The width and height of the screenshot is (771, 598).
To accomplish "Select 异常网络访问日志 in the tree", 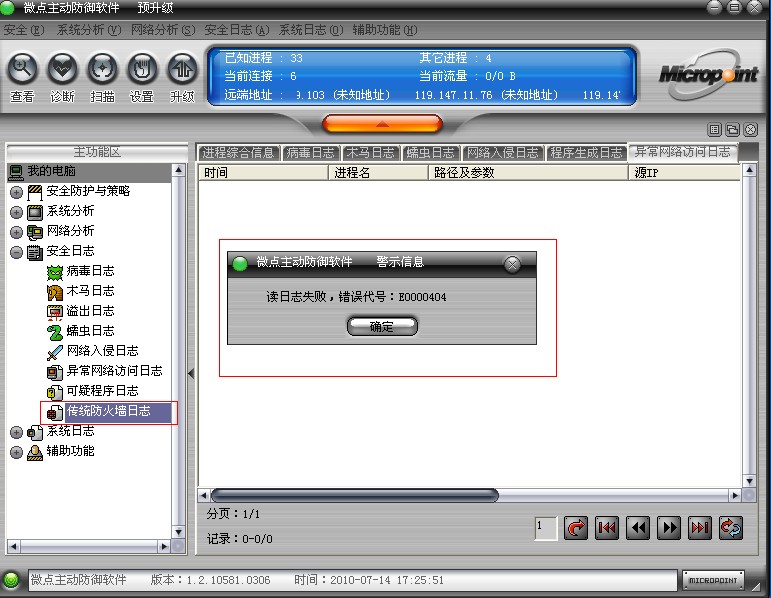I will click(115, 371).
